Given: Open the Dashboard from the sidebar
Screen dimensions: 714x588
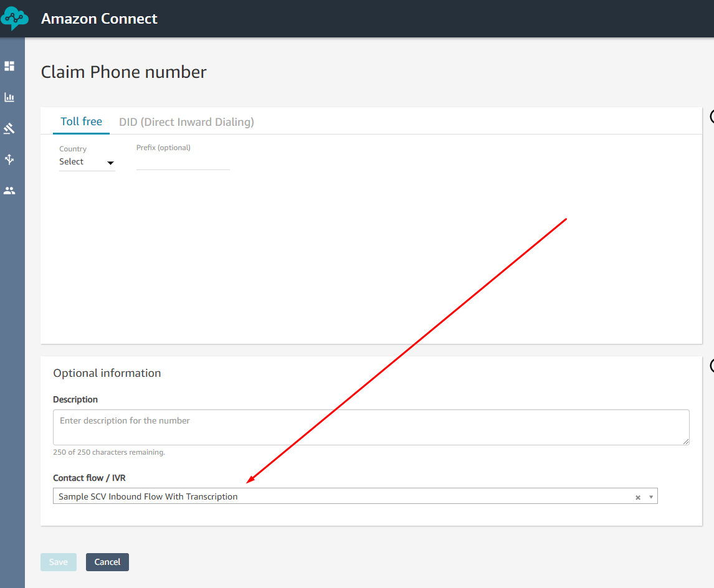Looking at the screenshot, I should tap(10, 65).
